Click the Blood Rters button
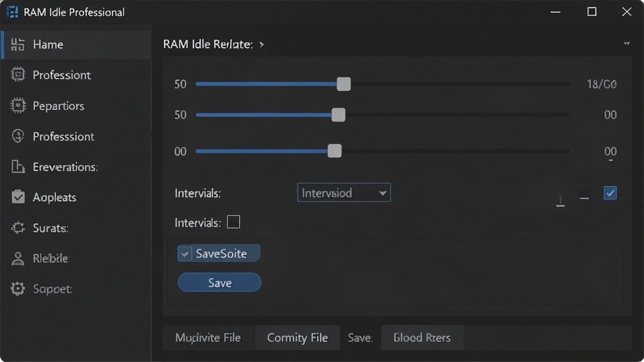The image size is (644, 362). point(422,337)
